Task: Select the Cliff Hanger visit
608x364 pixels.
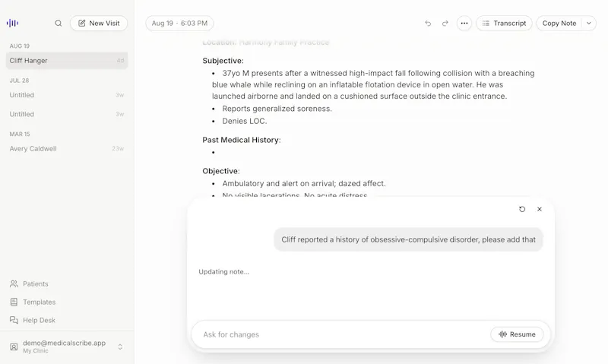Action: pos(67,61)
